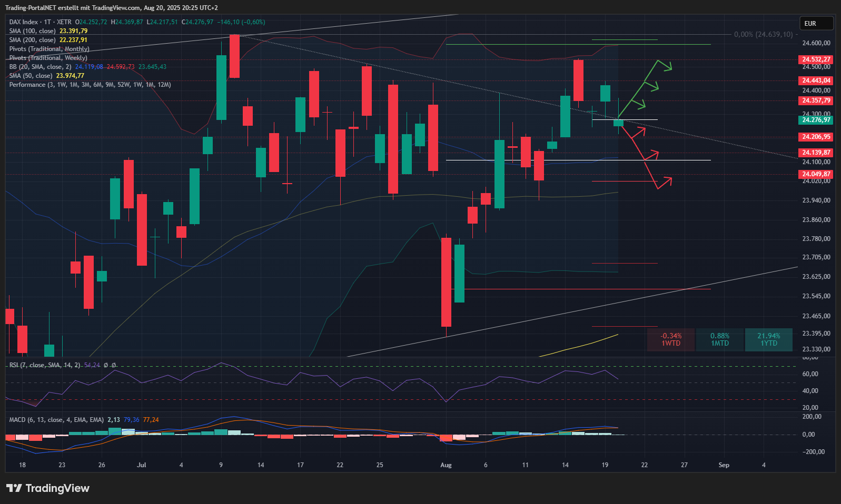Click the topmost green arrow head projection

[x=667, y=67]
